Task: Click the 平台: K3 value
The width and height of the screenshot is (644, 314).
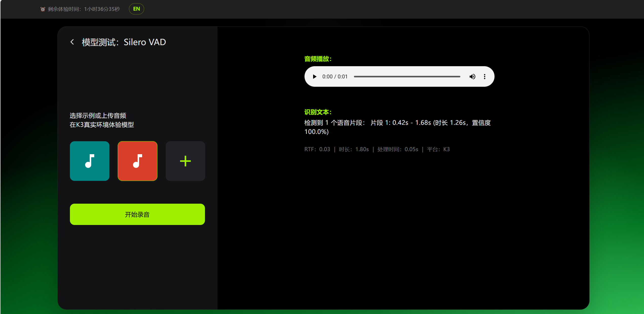Action: [438, 149]
